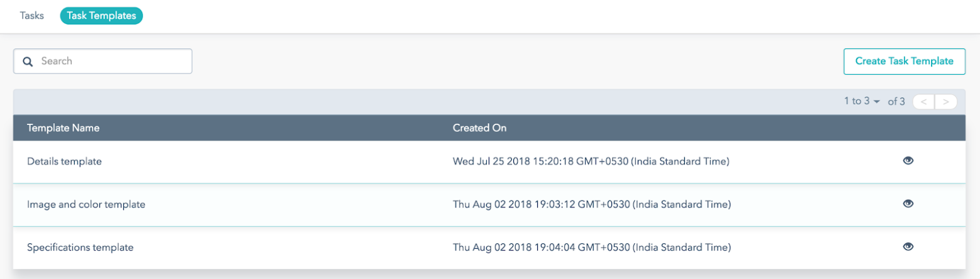
Task: Focus the Search input field
Action: [x=103, y=61]
